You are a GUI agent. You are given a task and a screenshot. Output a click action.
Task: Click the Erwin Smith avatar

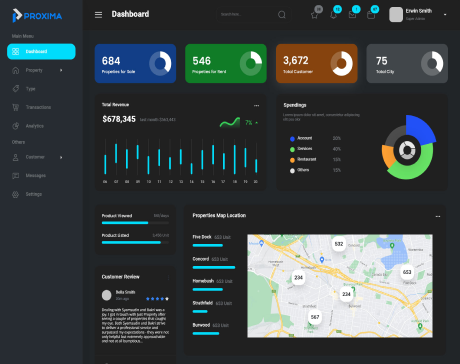[396, 15]
